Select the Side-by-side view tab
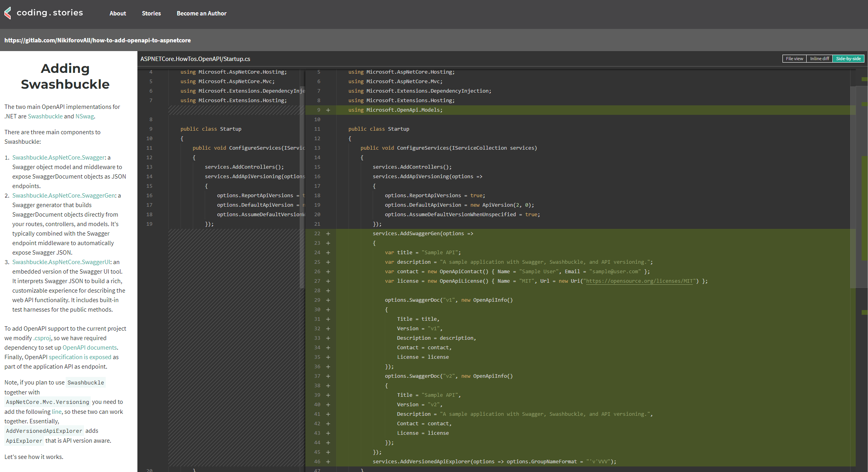 (x=848, y=59)
